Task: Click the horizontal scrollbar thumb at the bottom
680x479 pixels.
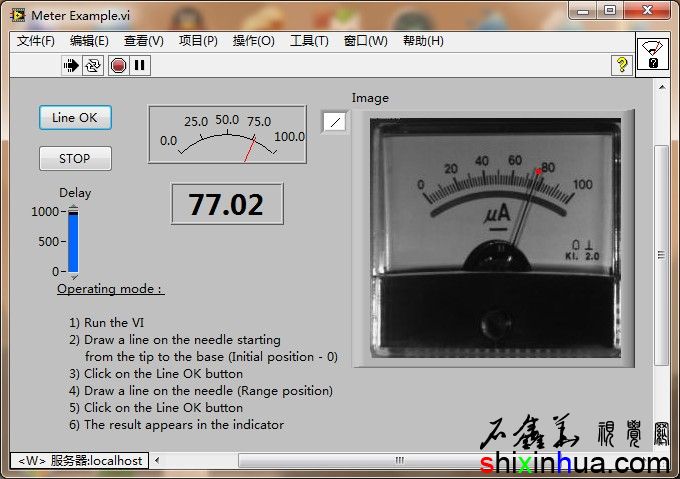Action: pos(399,461)
